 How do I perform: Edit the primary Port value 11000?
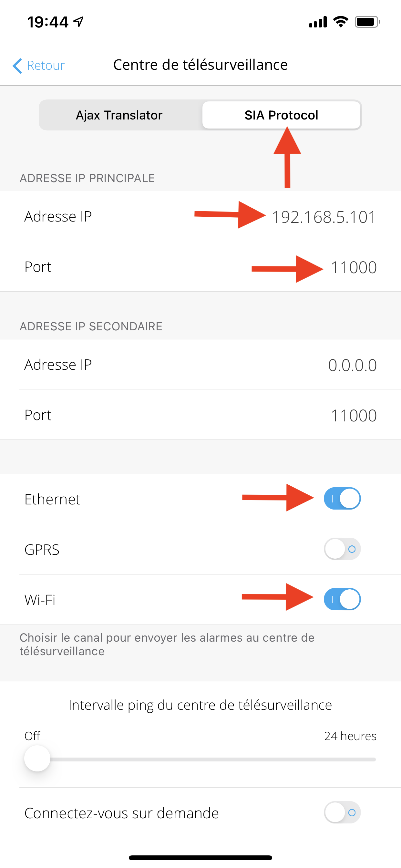(x=354, y=267)
